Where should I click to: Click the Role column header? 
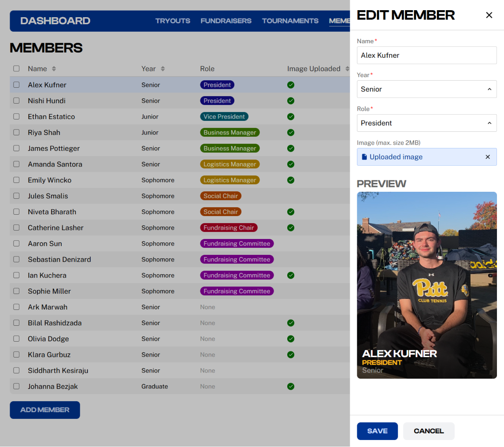tap(208, 69)
